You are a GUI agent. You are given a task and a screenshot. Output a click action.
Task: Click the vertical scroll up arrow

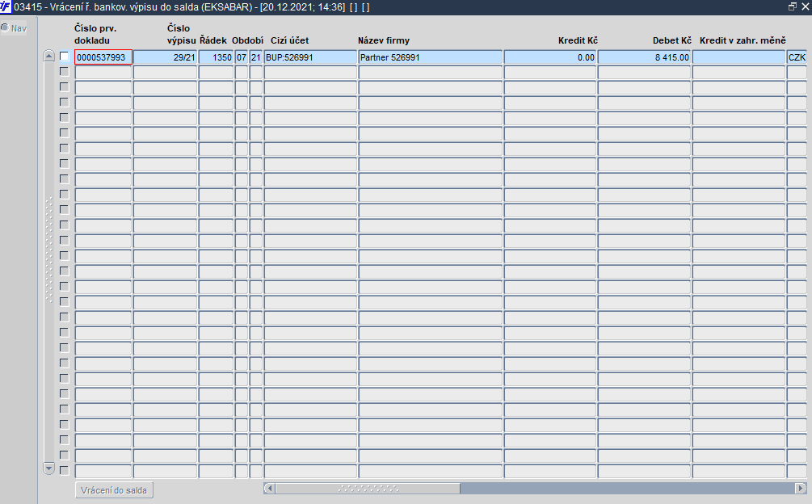[x=48, y=57]
